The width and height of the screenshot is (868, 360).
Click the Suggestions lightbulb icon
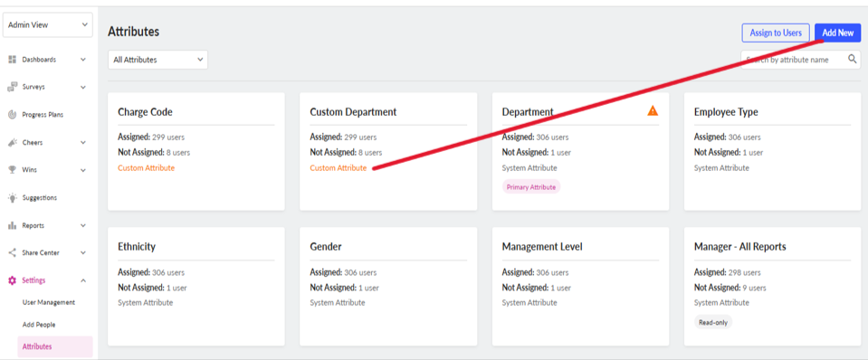(12, 197)
